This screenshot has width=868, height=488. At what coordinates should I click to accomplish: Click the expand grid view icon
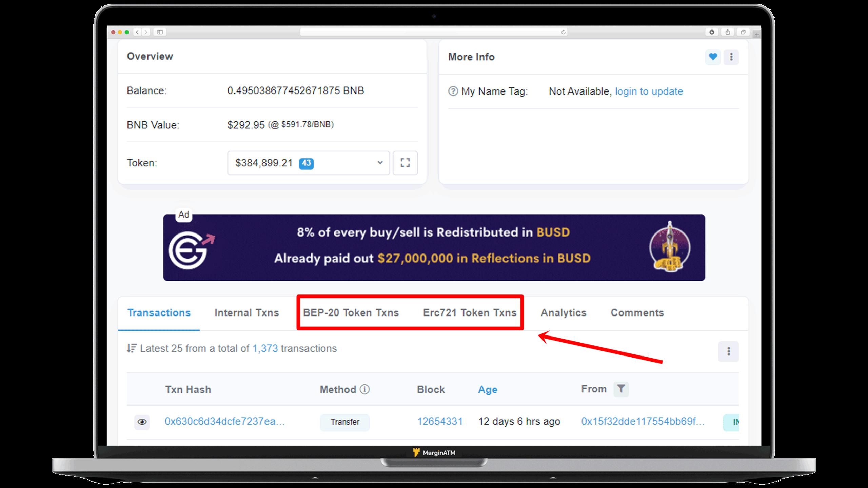tap(405, 163)
